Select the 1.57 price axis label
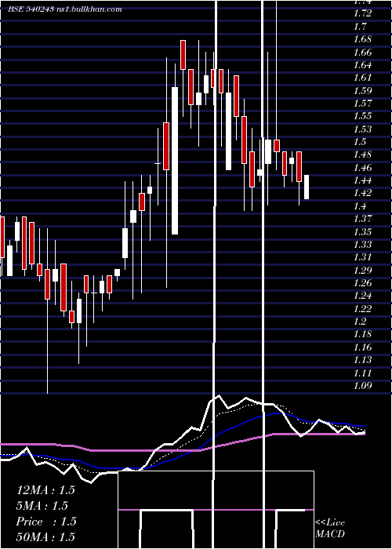Screen dimensions: 392x549 tap(362, 104)
